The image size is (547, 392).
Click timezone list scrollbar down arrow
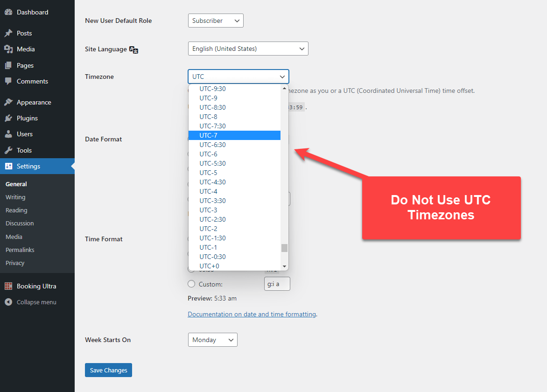(284, 266)
